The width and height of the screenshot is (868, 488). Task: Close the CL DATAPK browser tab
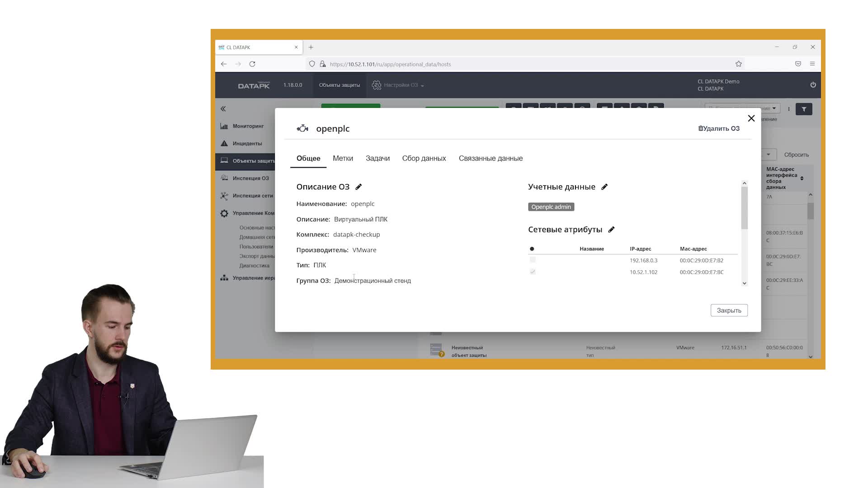(x=296, y=47)
